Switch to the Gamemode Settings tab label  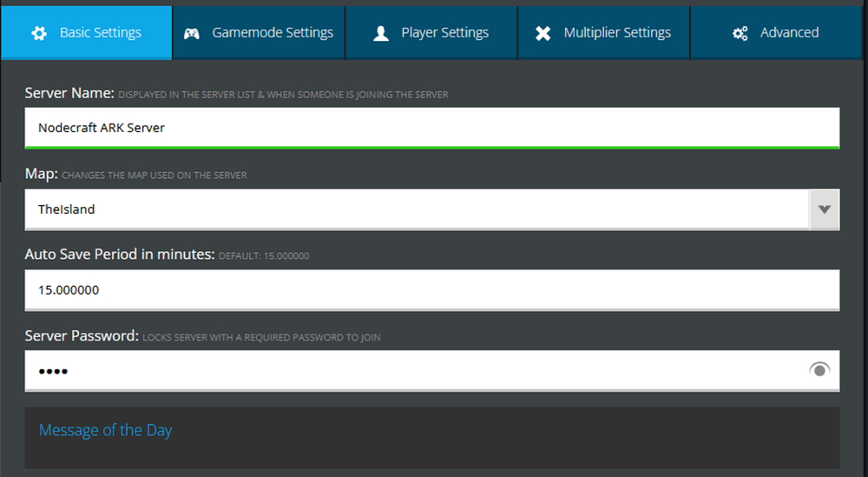pos(273,33)
